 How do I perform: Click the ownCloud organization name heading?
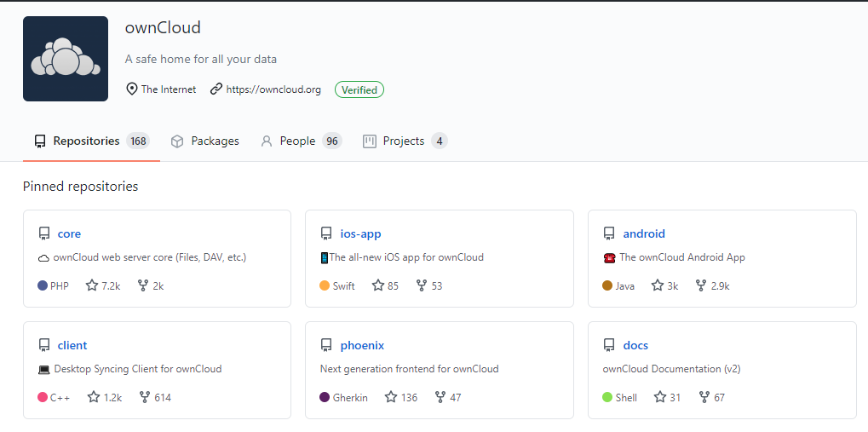(x=164, y=27)
